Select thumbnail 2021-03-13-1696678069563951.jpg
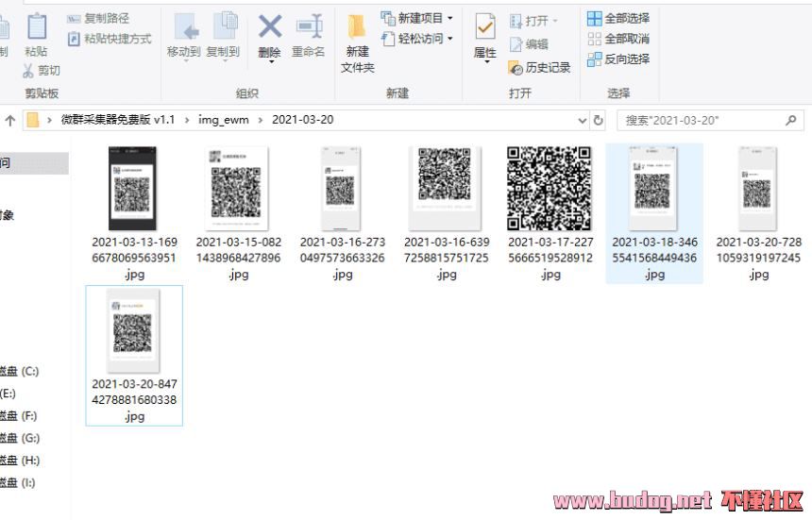Screen dimensions: 812x520 coord(132,189)
